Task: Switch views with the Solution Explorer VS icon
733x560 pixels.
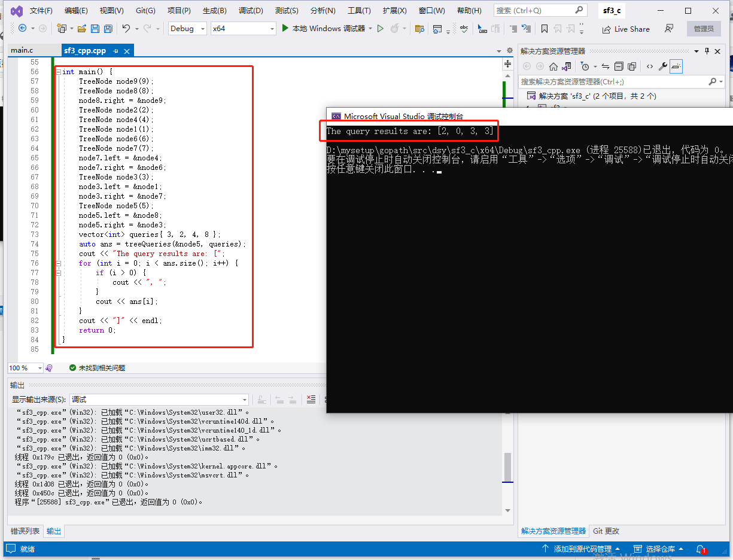Action: pos(567,66)
